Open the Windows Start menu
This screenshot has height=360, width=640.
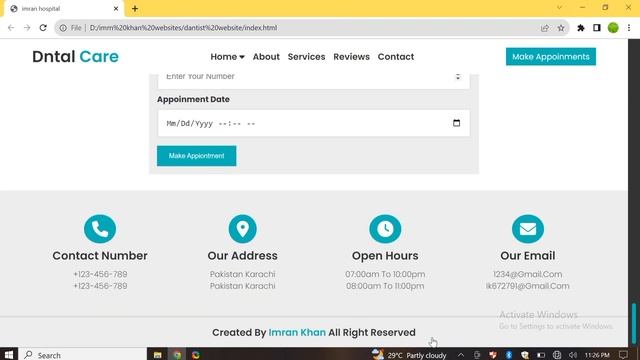pos(9,355)
